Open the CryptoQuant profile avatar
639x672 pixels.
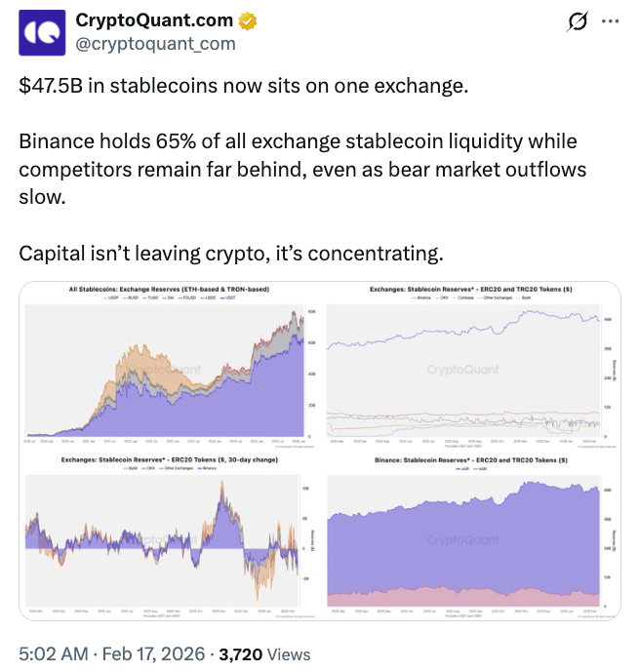tap(41, 32)
